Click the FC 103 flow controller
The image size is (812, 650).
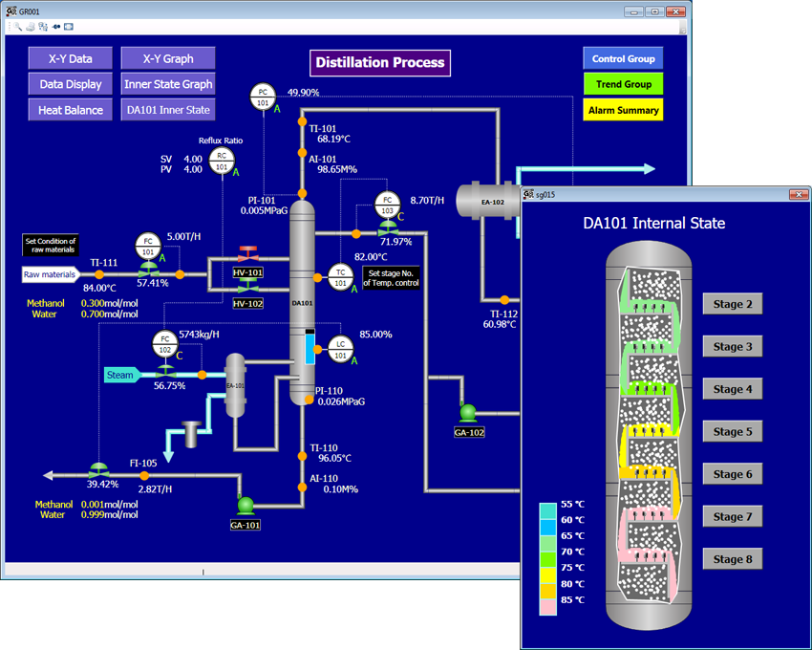388,205
